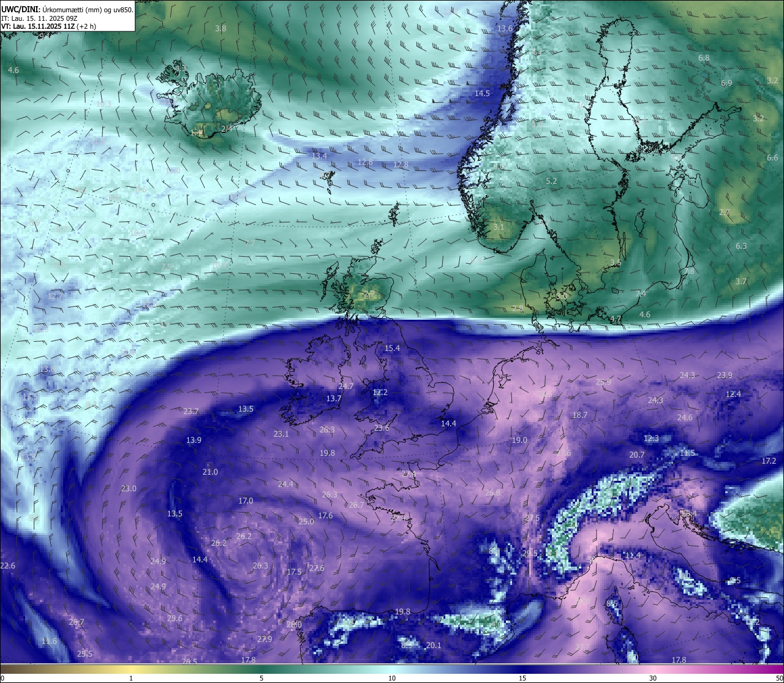The height and width of the screenshot is (683, 784).
Task: Click the 17.5 value label
Action: click(294, 572)
